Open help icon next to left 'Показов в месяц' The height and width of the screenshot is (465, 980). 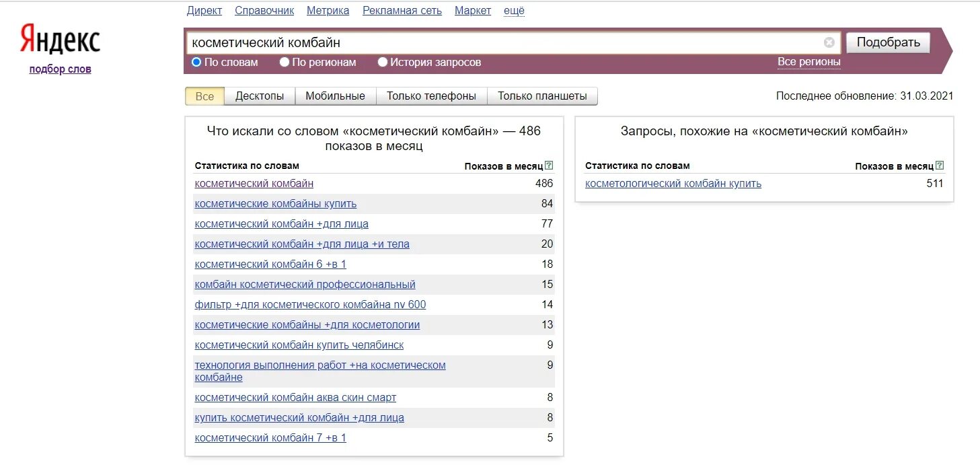coord(549,166)
